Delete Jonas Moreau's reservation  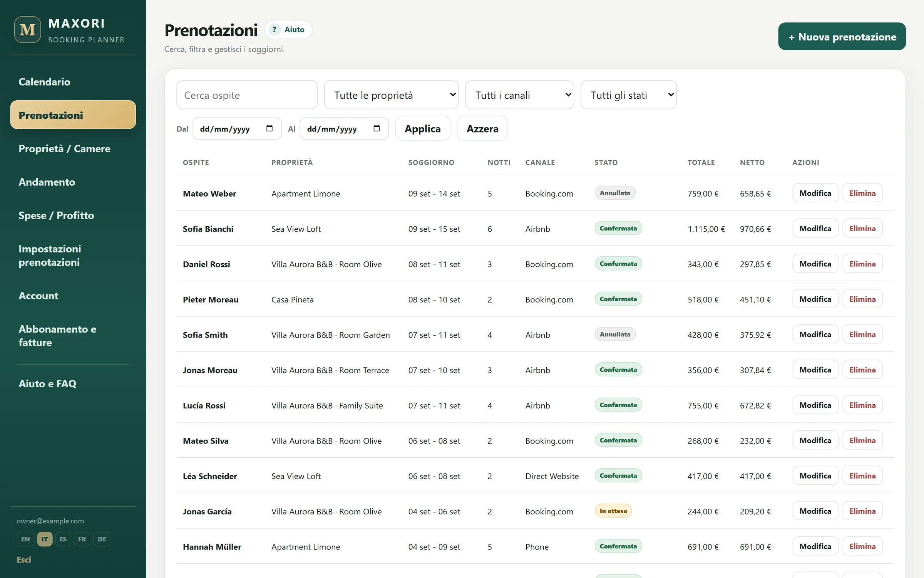click(x=862, y=370)
